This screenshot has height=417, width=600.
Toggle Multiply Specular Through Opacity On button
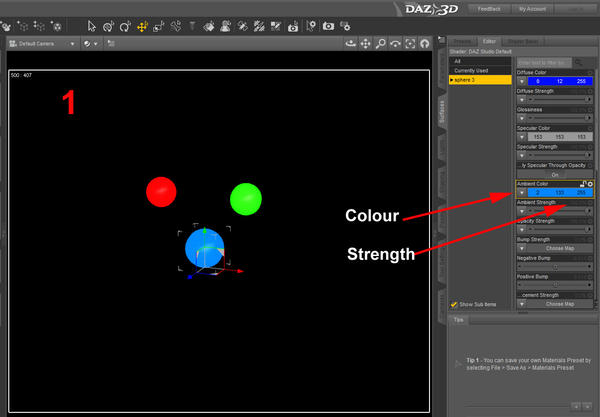(554, 174)
